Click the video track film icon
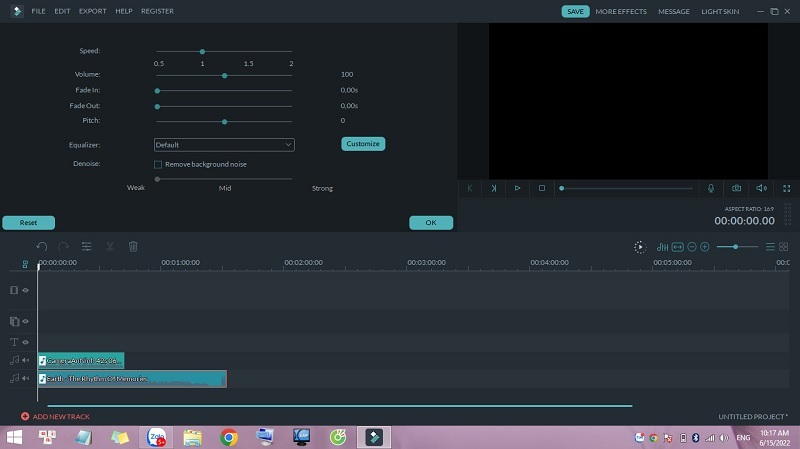The image size is (800, 449). 14,290
